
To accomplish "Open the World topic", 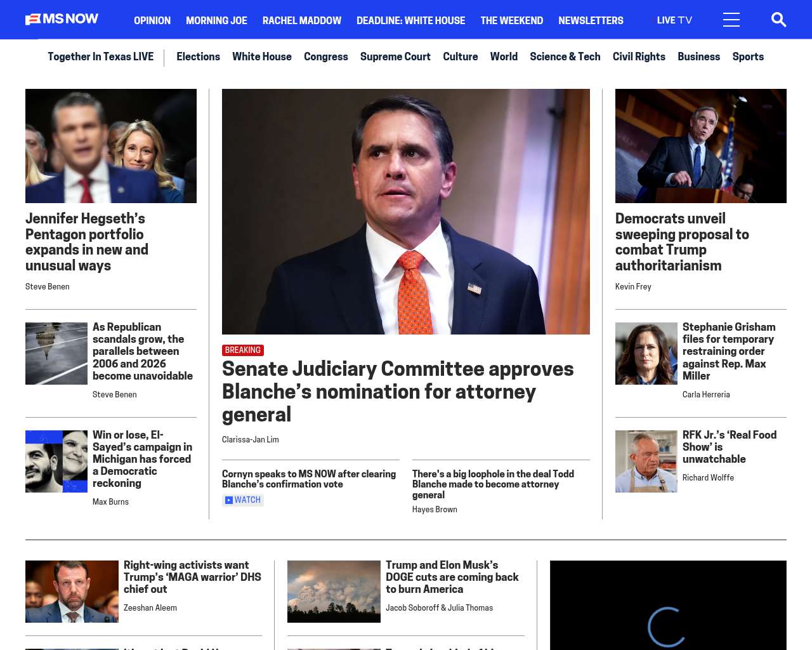I will coord(504,56).
